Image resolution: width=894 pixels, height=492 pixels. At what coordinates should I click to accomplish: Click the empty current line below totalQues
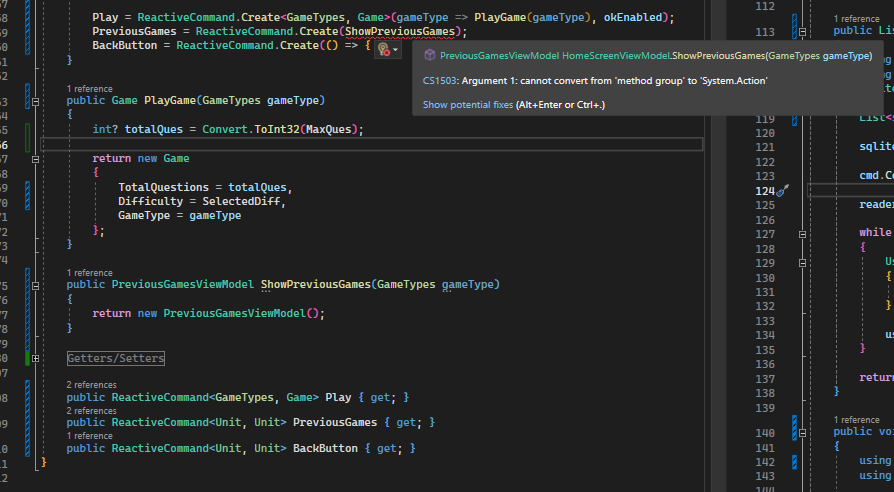click(371, 144)
